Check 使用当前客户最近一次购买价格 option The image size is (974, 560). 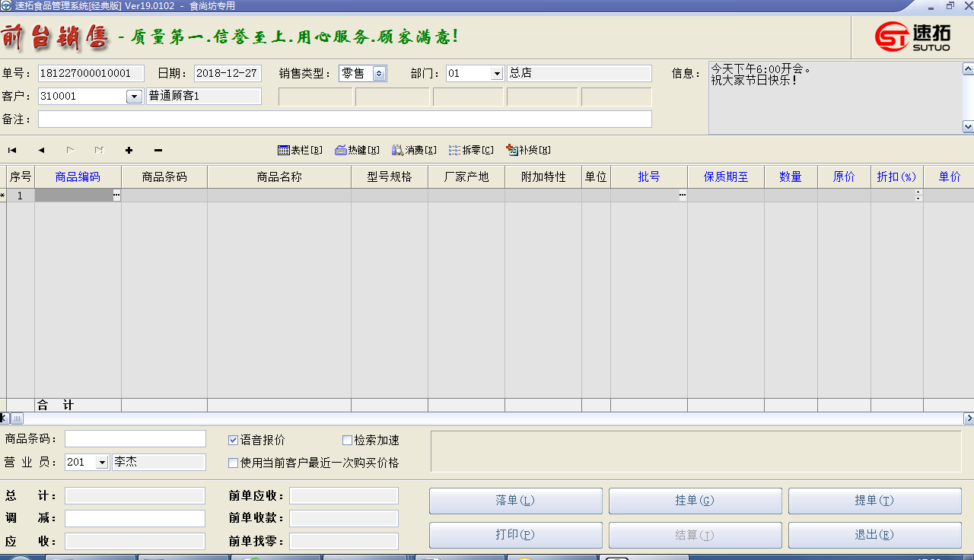point(233,463)
